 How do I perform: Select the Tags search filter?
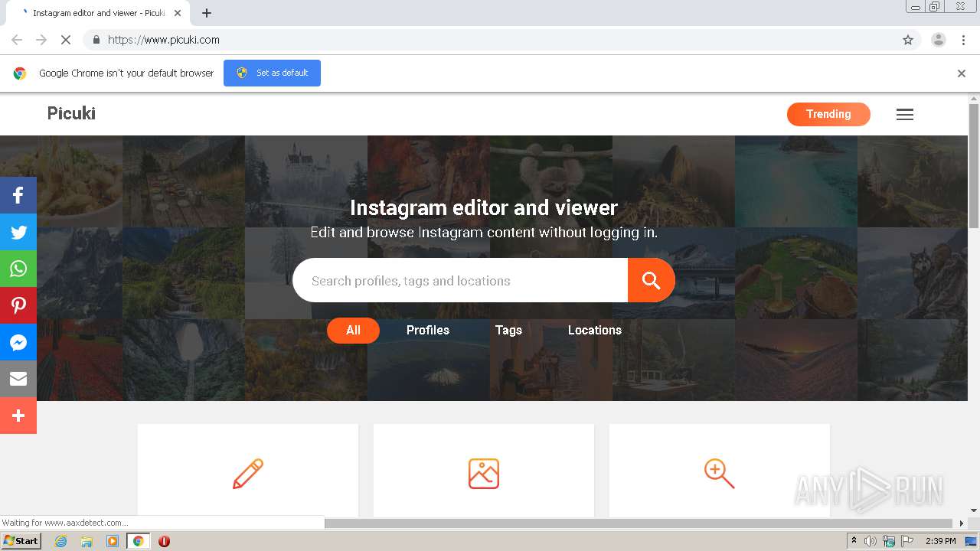[508, 331]
